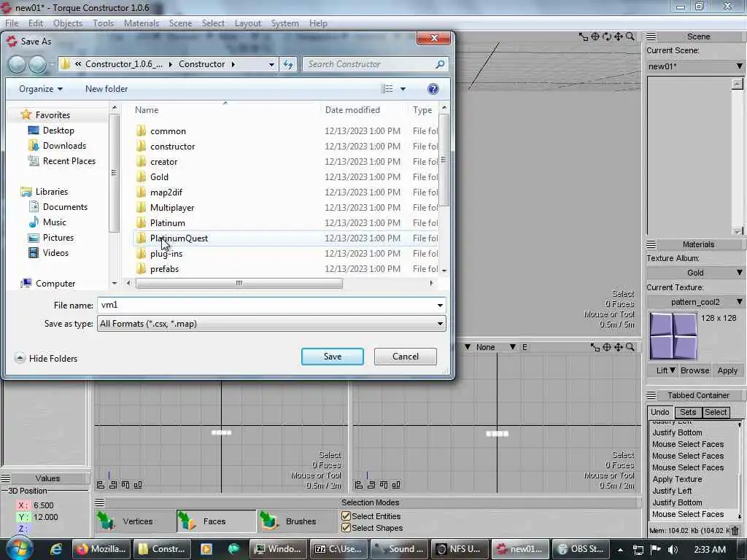
Task: Click the Save button
Action: coord(333,357)
